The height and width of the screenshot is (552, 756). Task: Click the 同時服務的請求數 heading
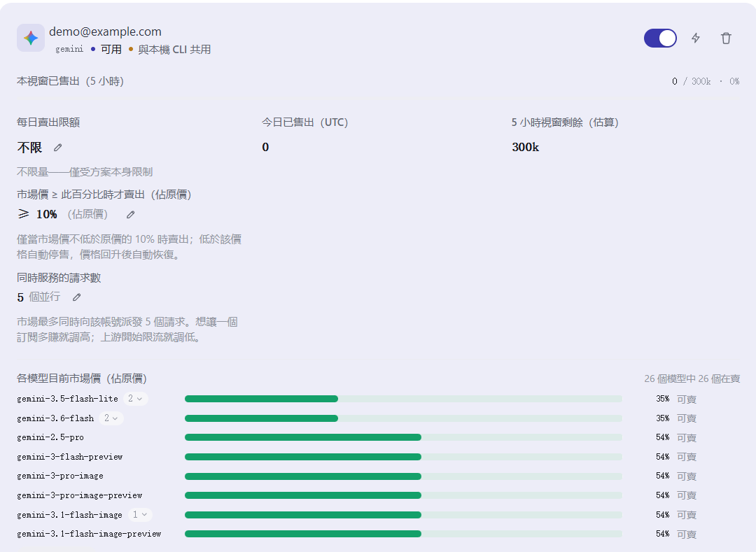(x=59, y=278)
